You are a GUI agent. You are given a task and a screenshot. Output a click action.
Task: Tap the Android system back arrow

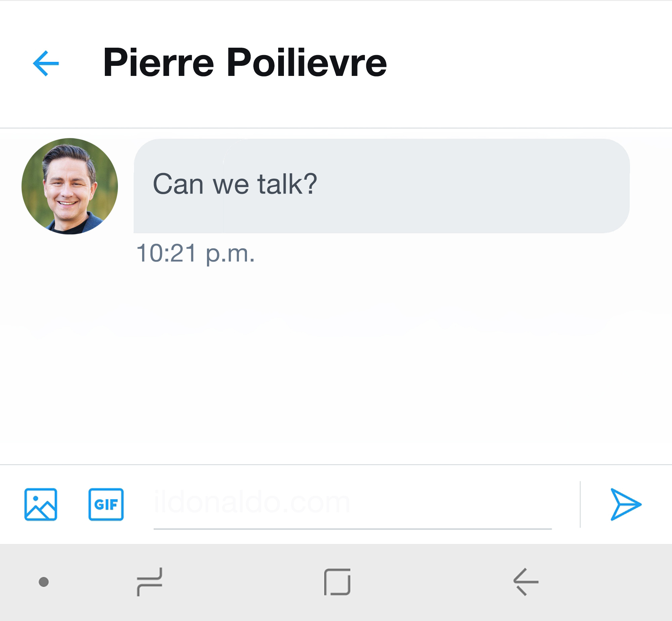pyautogui.click(x=526, y=582)
